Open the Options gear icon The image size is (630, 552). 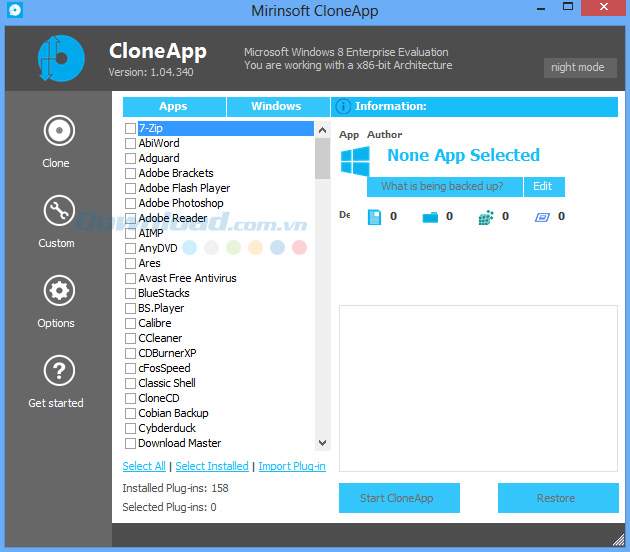(x=59, y=290)
